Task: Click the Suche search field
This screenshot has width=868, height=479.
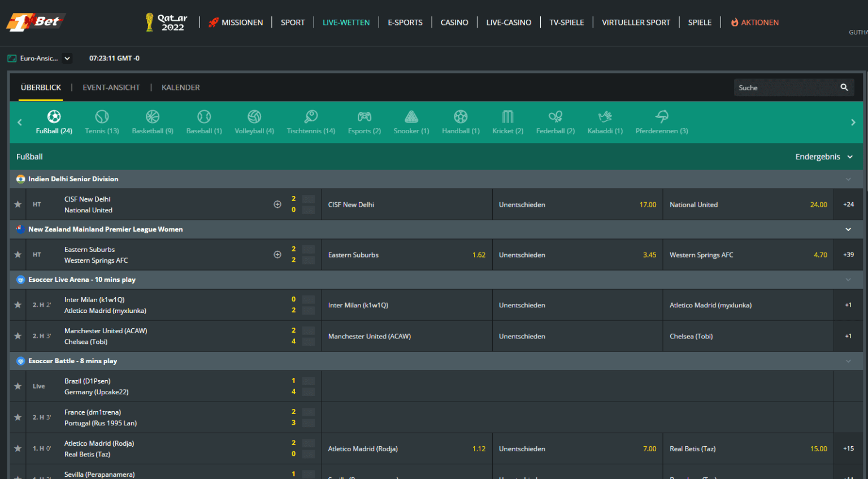Action: [785, 88]
